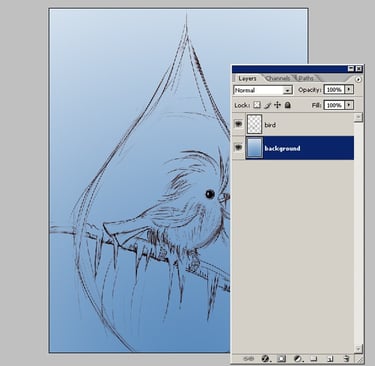This screenshot has width=375, height=366.
Task: Create new fill or adjustment layer
Action: 298,359
